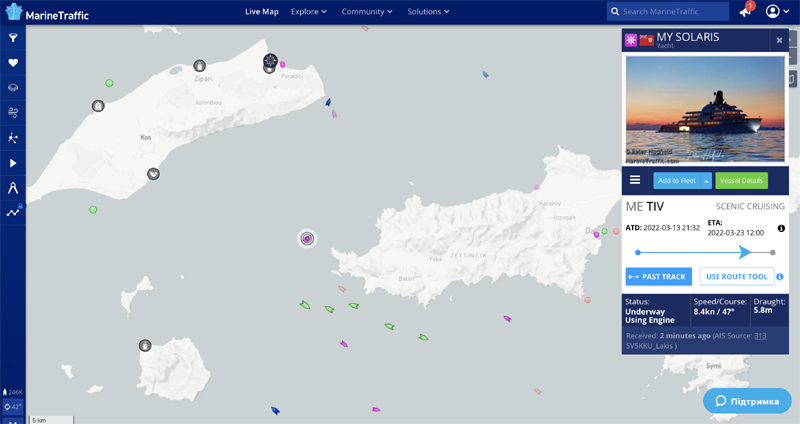Click the playback play icon in sidebar
Viewport: 800px width, 424px height.
[13, 162]
